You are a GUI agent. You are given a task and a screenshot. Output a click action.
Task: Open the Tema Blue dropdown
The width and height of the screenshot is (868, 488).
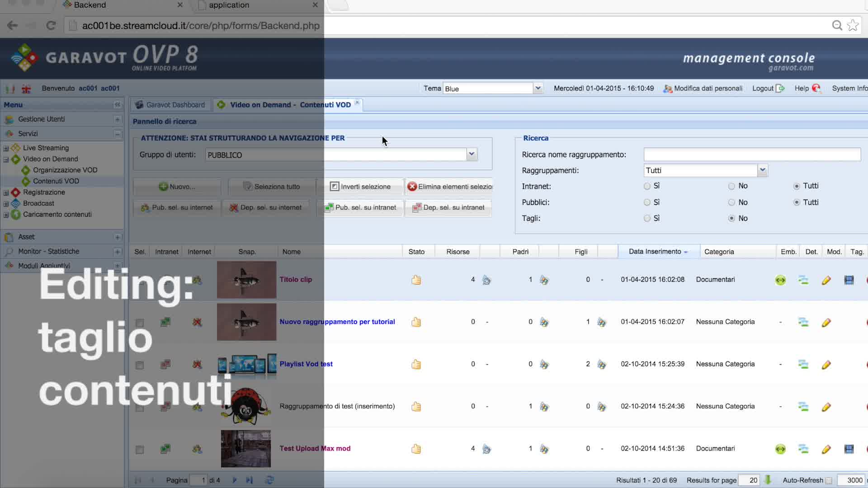[538, 89]
